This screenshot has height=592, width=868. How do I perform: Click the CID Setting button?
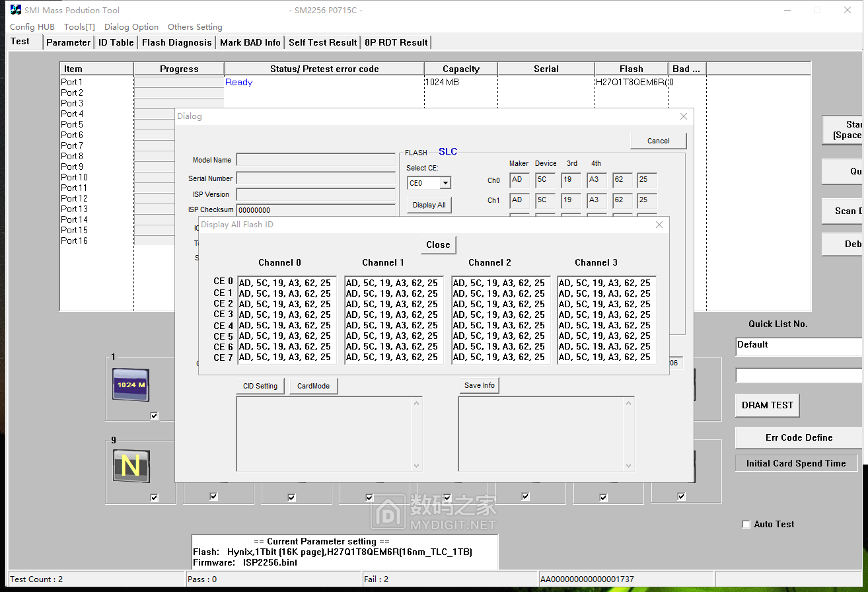coord(260,386)
